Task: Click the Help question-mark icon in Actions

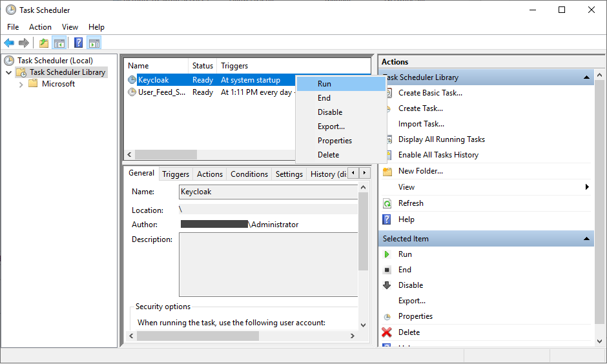Action: point(386,219)
